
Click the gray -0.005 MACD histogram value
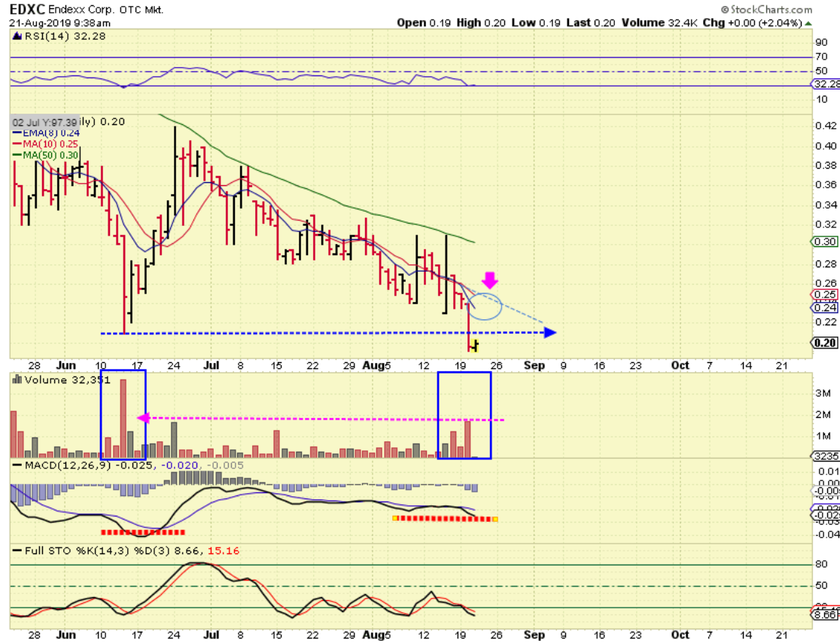225,465
